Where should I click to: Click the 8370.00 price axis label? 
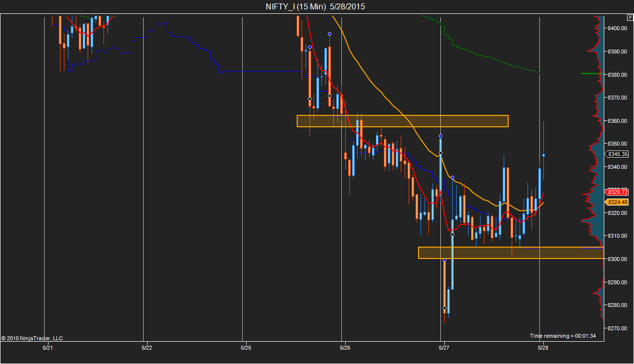[x=618, y=98]
